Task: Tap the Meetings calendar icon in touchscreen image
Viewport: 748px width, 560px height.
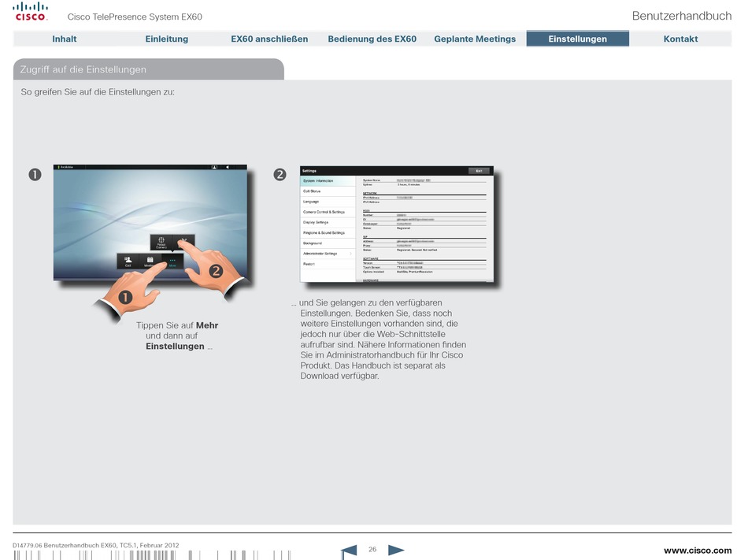Action: tap(150, 261)
